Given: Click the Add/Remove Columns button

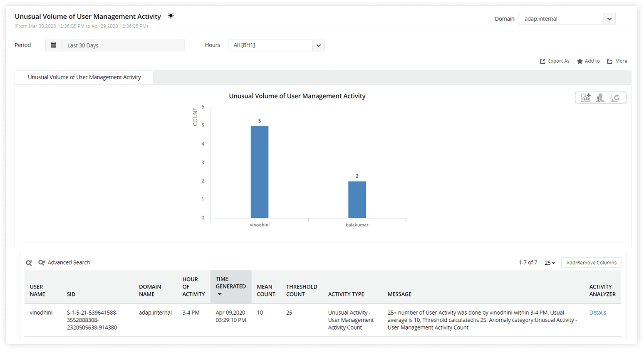Looking at the screenshot, I should pyautogui.click(x=591, y=262).
